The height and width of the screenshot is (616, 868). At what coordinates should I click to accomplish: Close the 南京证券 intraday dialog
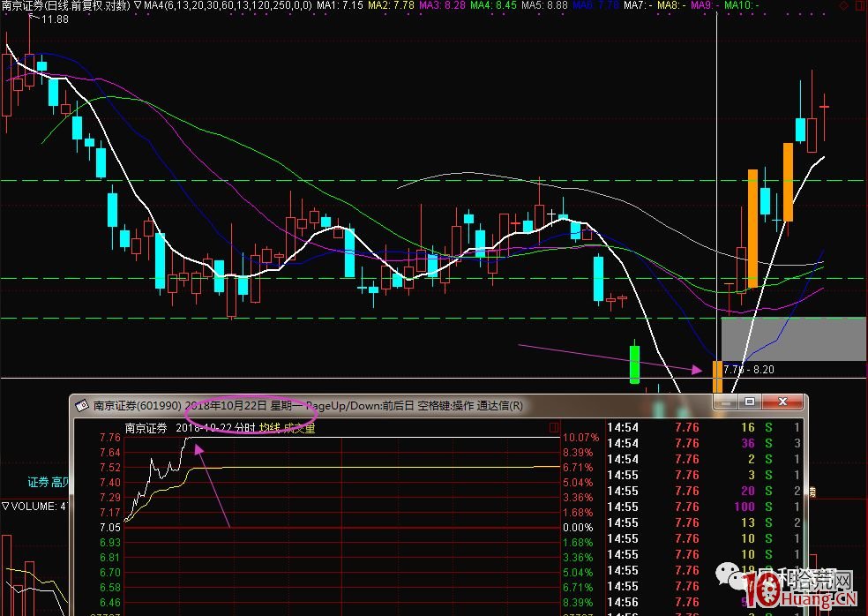coord(782,402)
